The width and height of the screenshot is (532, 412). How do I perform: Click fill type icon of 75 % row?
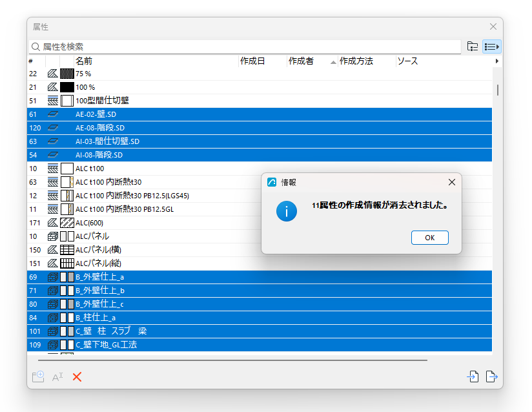[52, 74]
